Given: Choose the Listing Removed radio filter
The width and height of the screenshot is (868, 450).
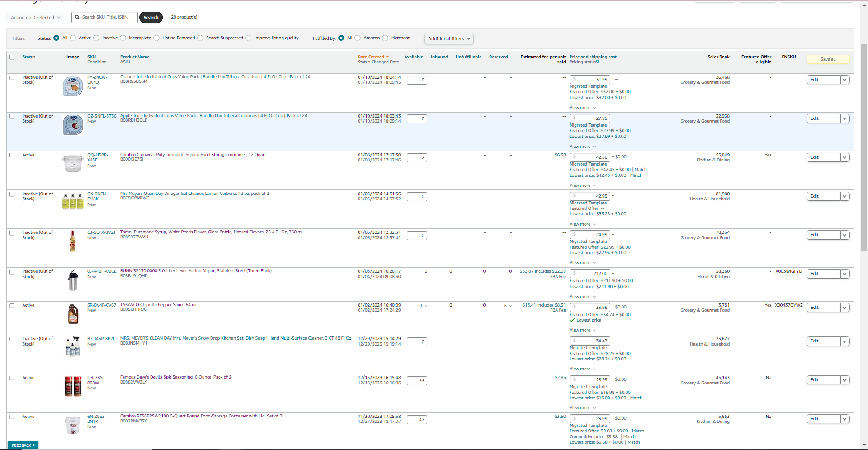Looking at the screenshot, I should click(x=156, y=38).
